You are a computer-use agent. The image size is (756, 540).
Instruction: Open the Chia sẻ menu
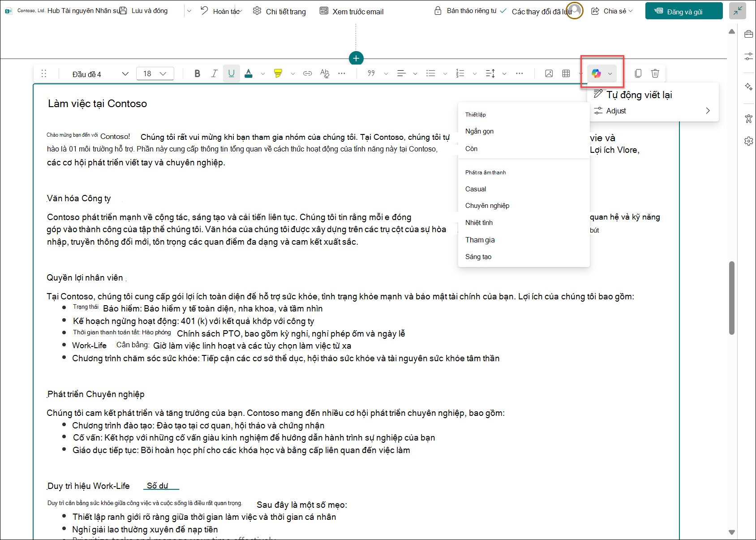click(x=612, y=11)
